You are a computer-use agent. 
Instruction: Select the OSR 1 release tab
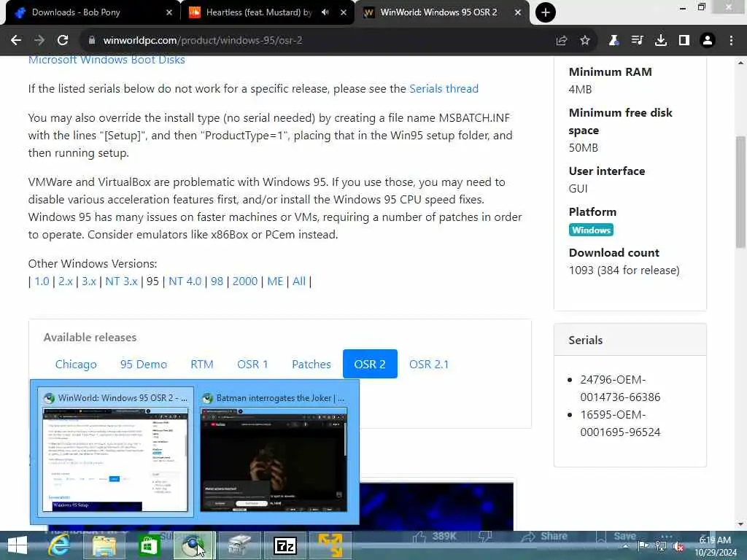252,365
